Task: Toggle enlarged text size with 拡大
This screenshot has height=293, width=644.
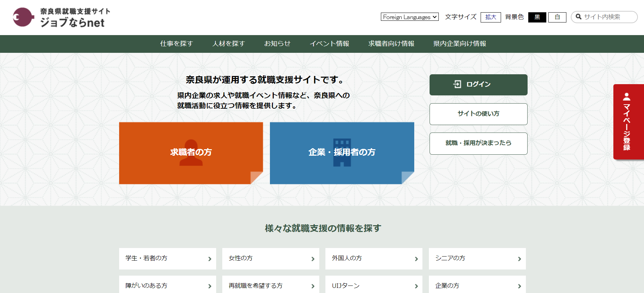Action: [x=490, y=17]
